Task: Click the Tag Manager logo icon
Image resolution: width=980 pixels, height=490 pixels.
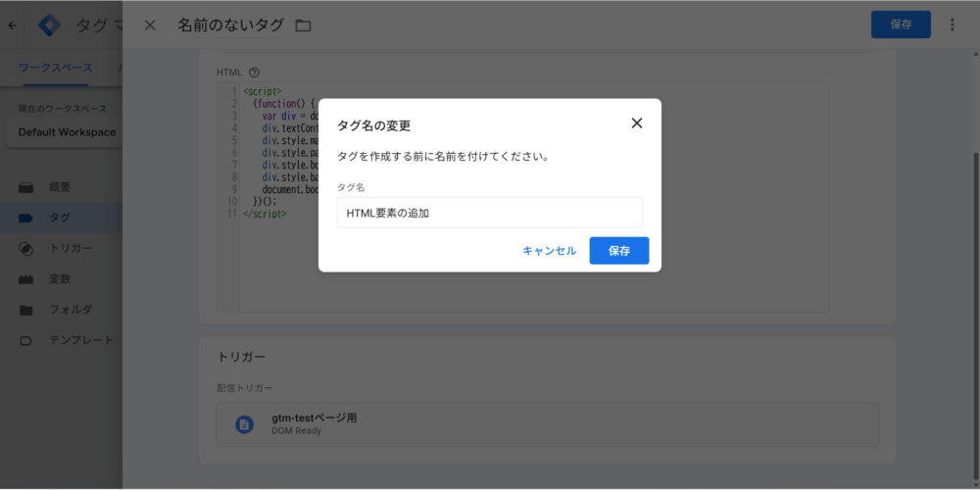Action: tap(49, 25)
